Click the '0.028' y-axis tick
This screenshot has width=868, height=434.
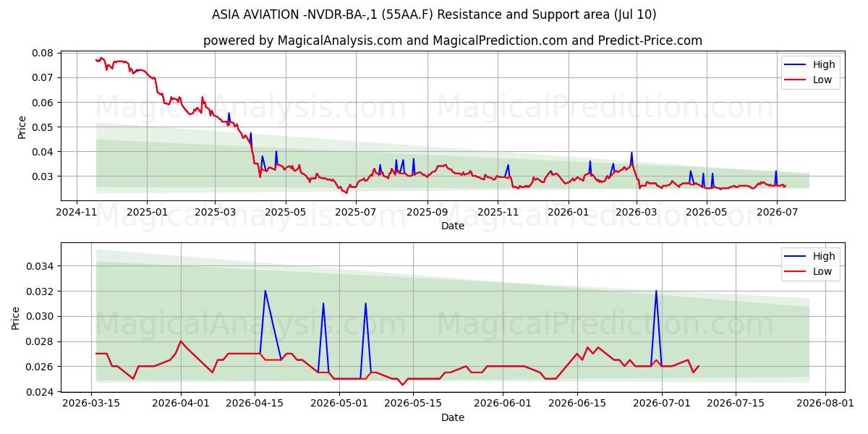tap(41, 341)
